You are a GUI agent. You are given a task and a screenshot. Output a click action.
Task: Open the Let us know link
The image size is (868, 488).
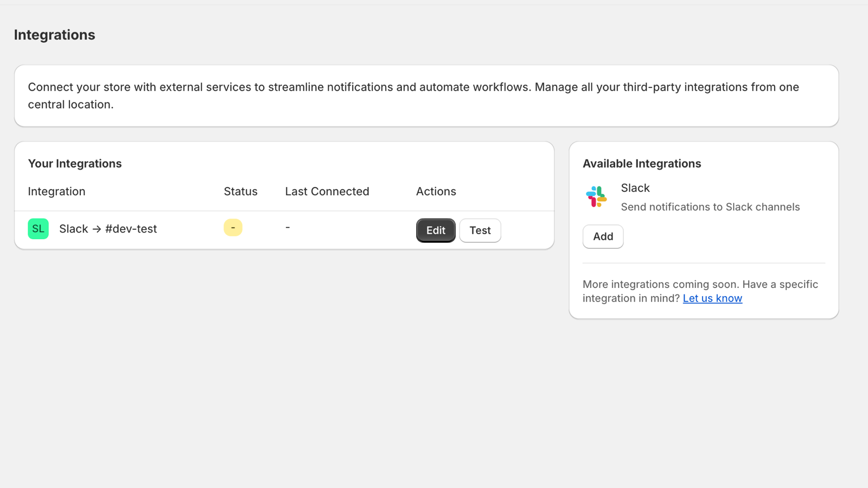[x=712, y=298]
